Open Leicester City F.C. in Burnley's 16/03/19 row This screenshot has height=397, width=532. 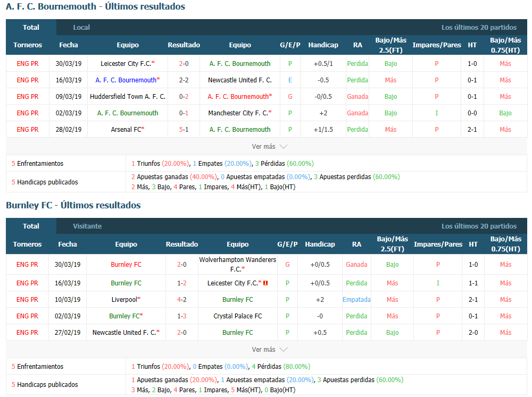[235, 283]
